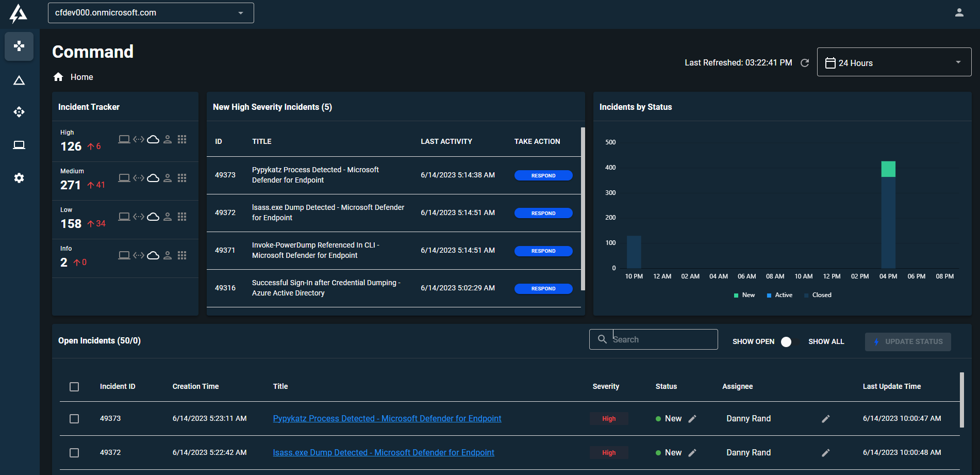Open the diamond-dots sidebar icon
This screenshot has width=980, height=475.
[x=19, y=112]
